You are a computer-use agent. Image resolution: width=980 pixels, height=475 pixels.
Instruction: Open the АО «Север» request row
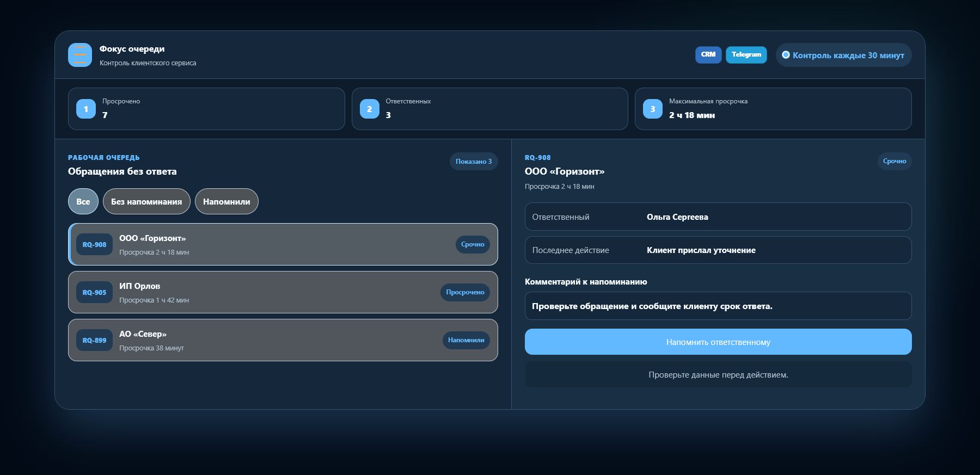[283, 340]
